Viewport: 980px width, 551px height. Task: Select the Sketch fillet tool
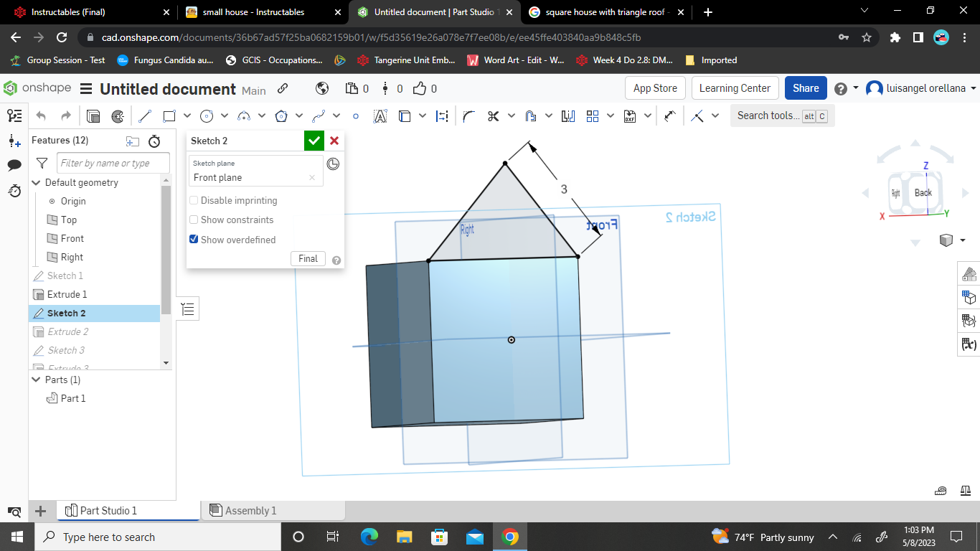pyautogui.click(x=469, y=115)
